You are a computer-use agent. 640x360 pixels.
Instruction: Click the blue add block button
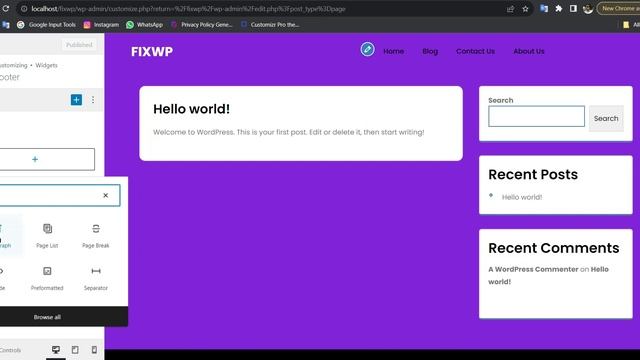(x=76, y=100)
